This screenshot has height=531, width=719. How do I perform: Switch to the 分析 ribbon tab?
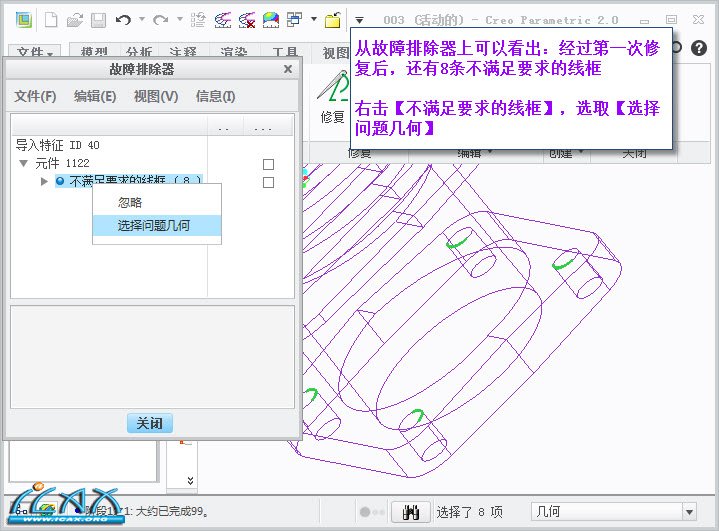(x=139, y=52)
